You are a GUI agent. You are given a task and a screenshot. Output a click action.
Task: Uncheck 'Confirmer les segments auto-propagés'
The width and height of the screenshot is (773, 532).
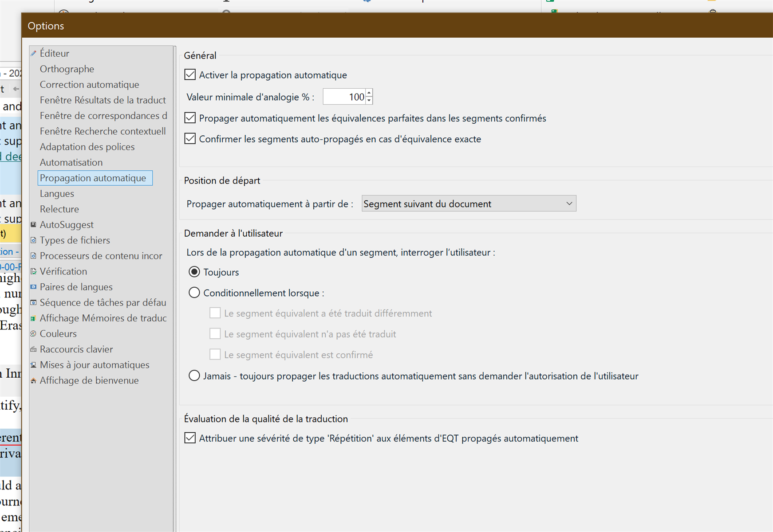190,138
